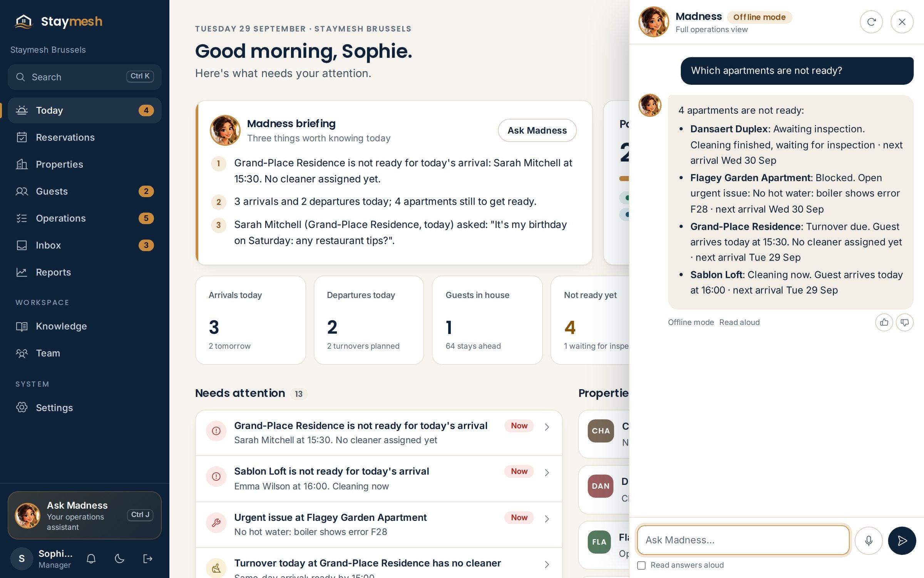Click the Madness avatar in briefing card
This screenshot has width=924, height=578.
(x=225, y=130)
